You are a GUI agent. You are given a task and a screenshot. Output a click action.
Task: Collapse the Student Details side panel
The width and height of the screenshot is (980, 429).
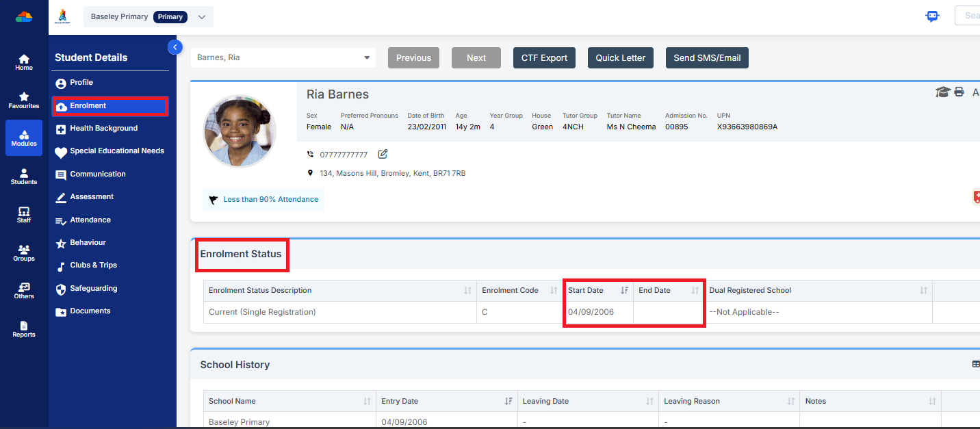pos(175,47)
